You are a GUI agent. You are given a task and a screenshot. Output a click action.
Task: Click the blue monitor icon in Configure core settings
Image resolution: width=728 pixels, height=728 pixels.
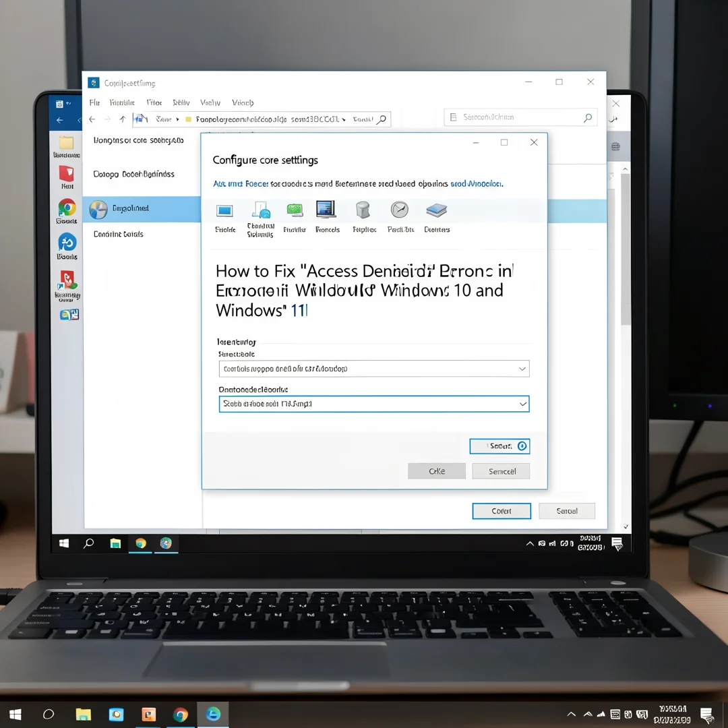(224, 211)
